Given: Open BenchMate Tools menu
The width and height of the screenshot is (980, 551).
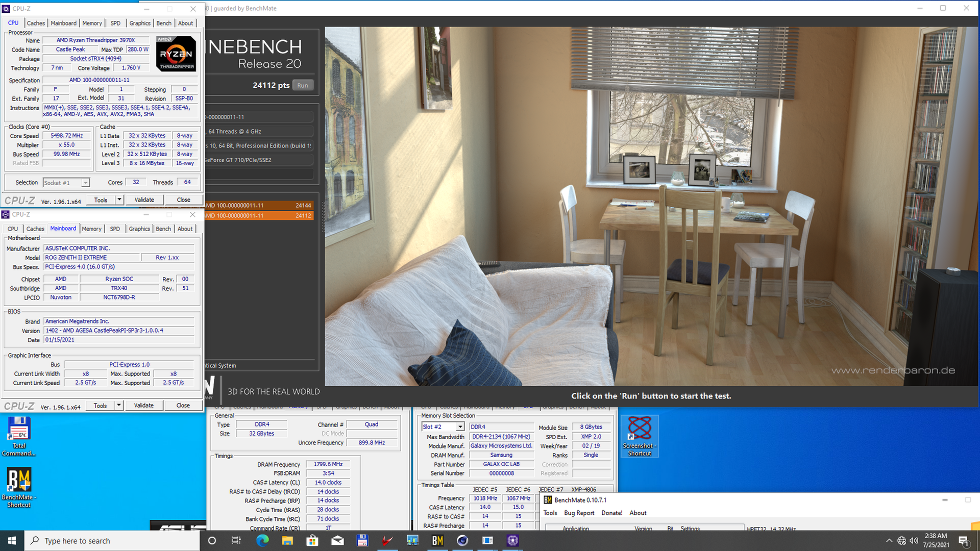Looking at the screenshot, I should coord(550,513).
